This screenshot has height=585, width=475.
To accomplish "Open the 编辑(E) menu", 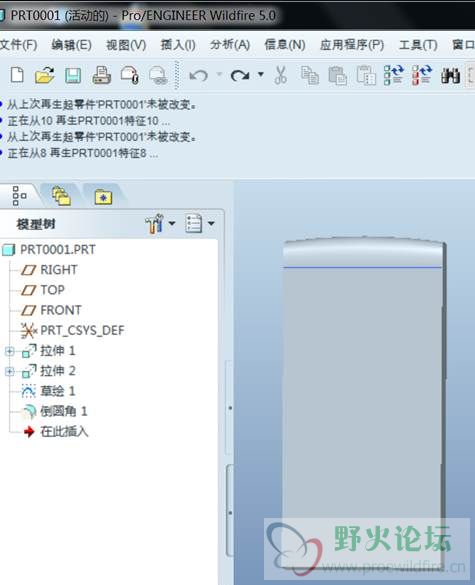I will pyautogui.click(x=71, y=46).
